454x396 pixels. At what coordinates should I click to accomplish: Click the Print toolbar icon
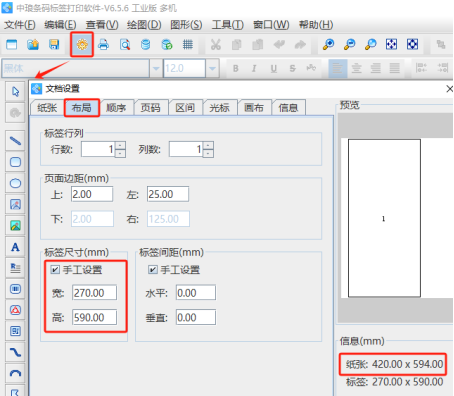(103, 44)
